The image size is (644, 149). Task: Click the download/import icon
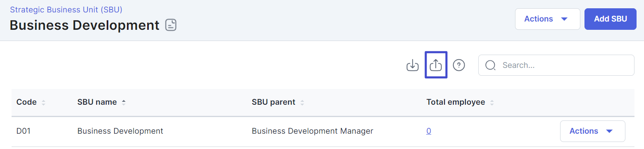pos(413,65)
